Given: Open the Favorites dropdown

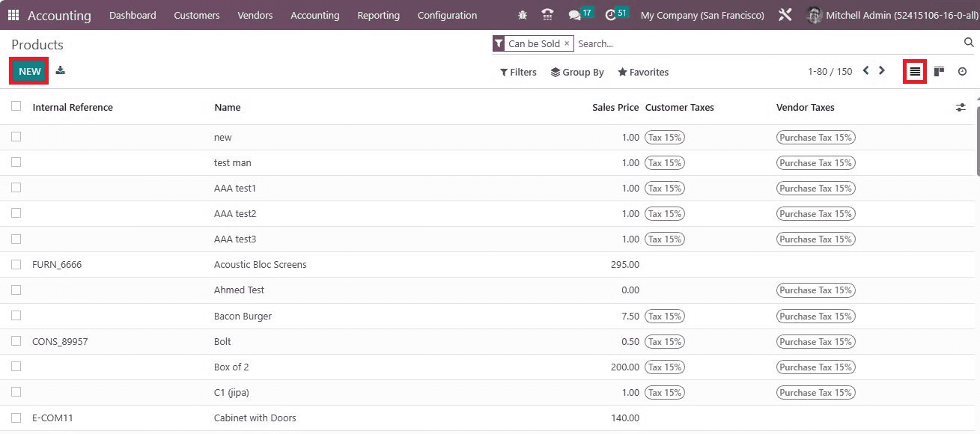Looking at the screenshot, I should 643,72.
